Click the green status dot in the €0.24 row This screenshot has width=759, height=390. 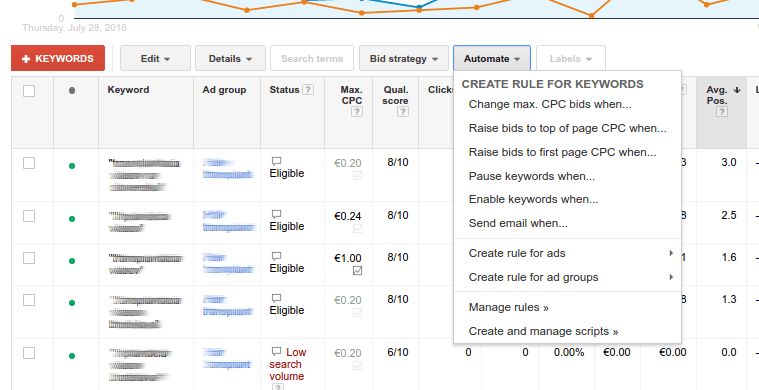72,219
